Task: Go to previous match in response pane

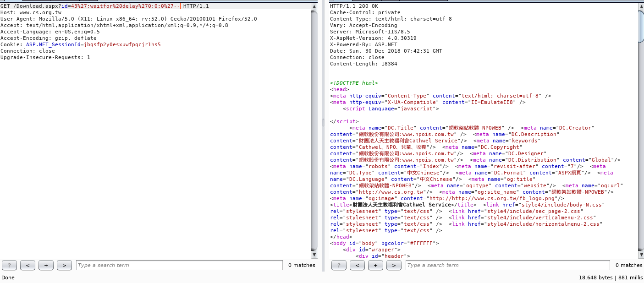Action: [357, 265]
